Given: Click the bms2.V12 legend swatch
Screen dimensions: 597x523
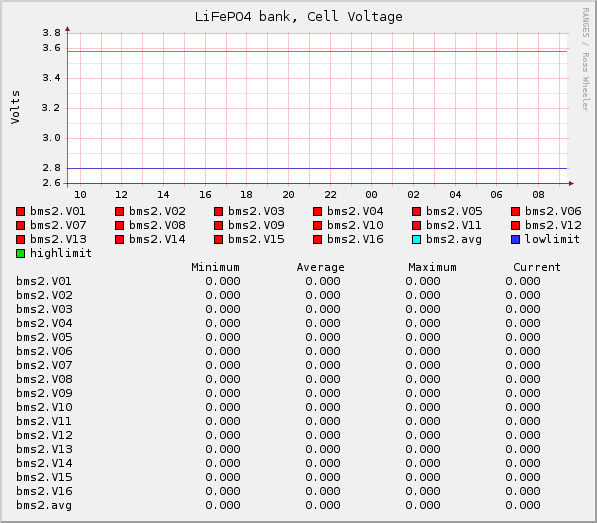Looking at the screenshot, I should (516, 226).
